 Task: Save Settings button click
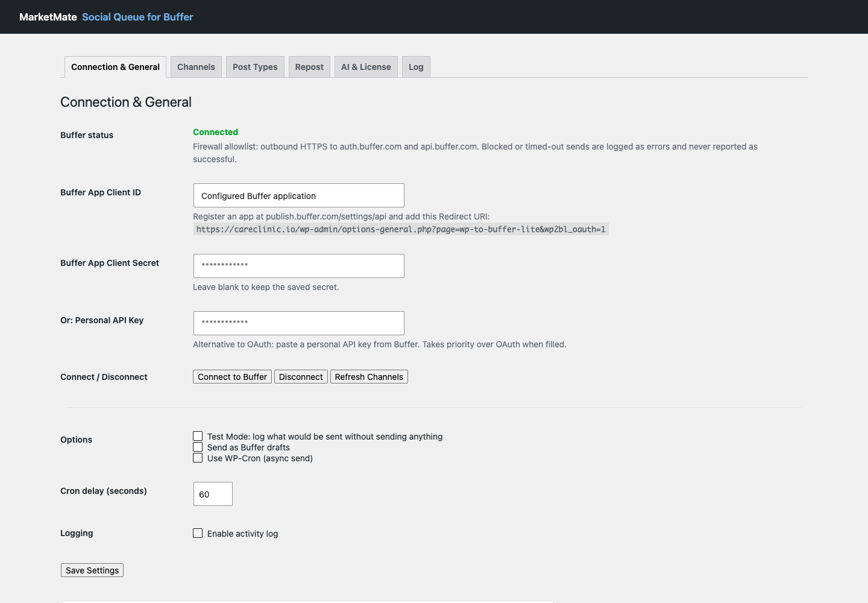click(x=92, y=570)
